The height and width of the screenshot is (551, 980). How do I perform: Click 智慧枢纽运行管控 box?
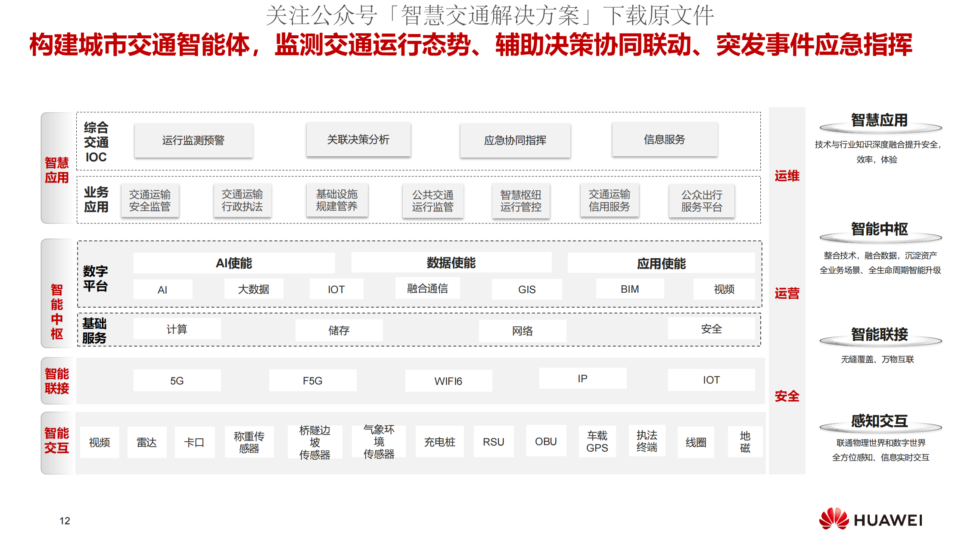521,201
